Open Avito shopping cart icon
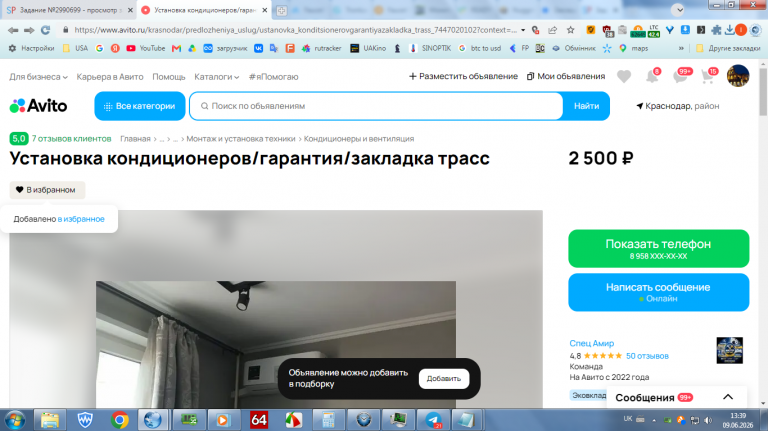Image resolution: width=768 pixels, height=431 pixels. [708, 76]
